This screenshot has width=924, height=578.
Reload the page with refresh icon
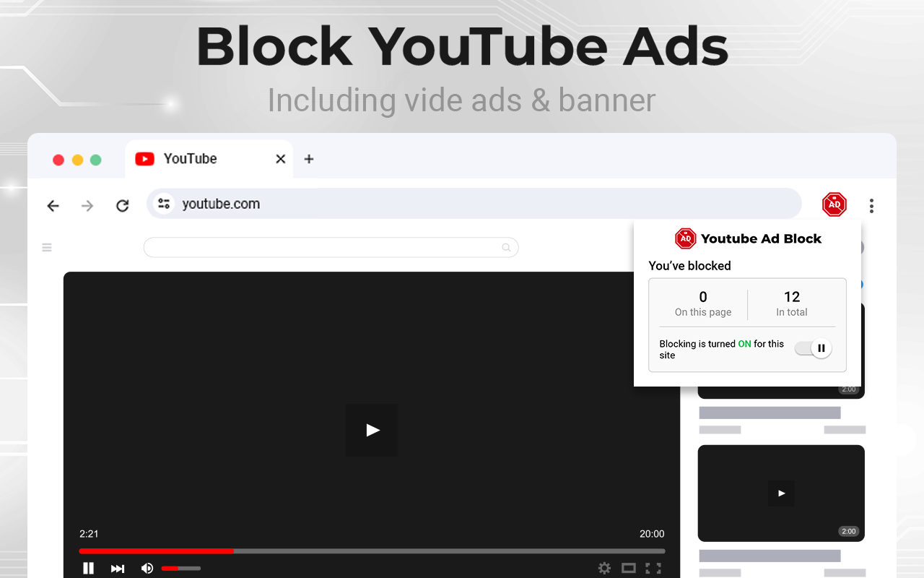[x=123, y=206]
